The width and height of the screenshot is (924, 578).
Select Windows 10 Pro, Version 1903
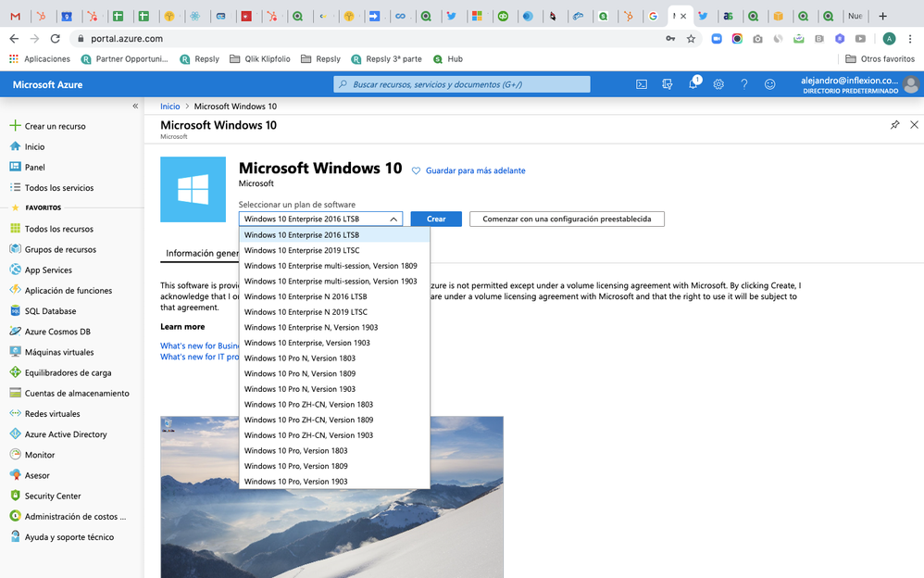[334, 482]
